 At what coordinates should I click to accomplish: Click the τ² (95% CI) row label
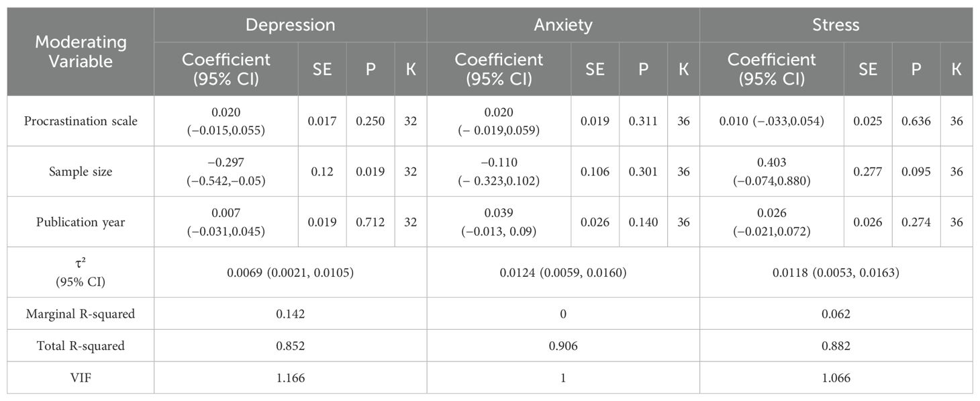click(80, 272)
